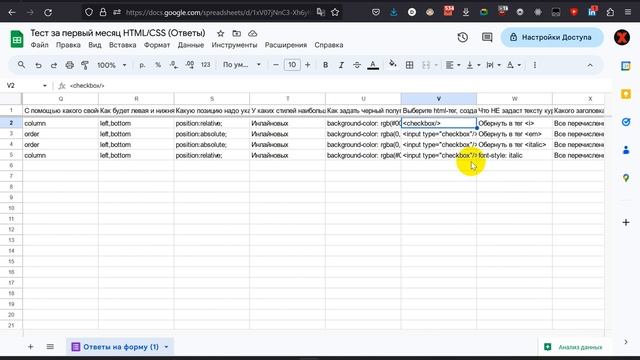Collapse the menus chevron
640x360 pixels.
pyautogui.click(x=590, y=65)
